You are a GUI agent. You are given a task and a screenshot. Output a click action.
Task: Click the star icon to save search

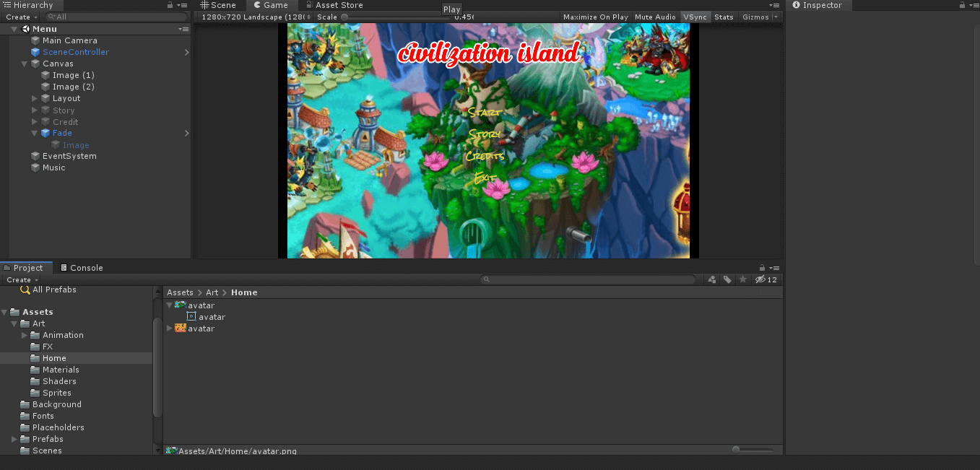point(743,279)
